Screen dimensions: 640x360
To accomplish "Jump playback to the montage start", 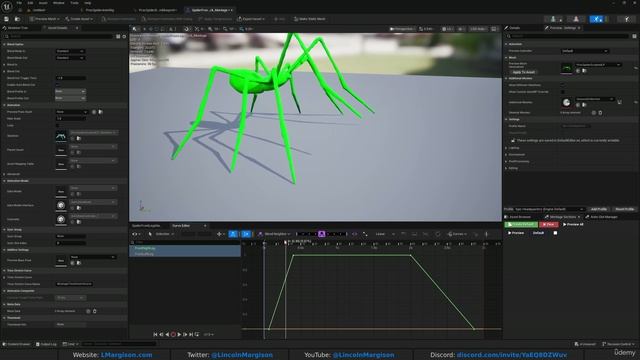I will coord(155,334).
